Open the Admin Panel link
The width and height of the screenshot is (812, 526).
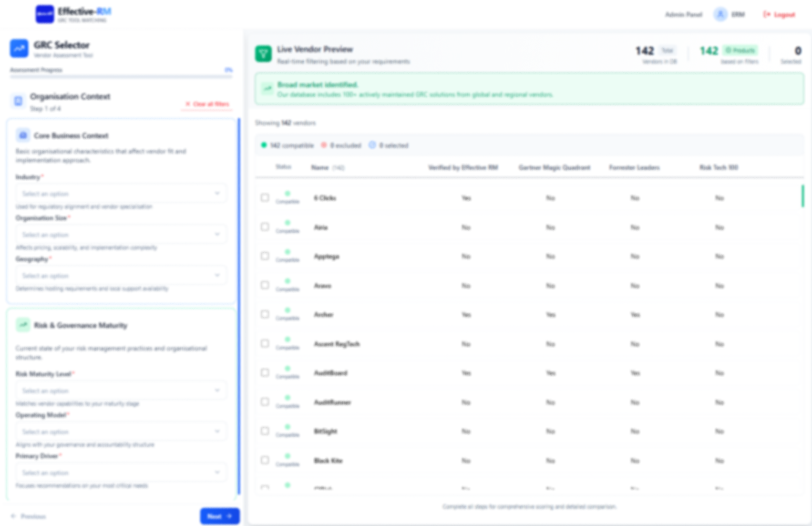683,15
